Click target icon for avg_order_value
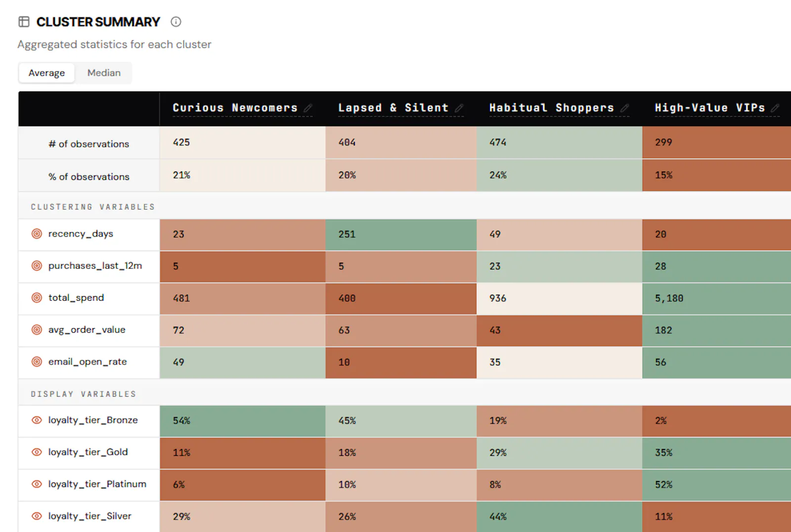This screenshot has width=791, height=532. point(37,330)
